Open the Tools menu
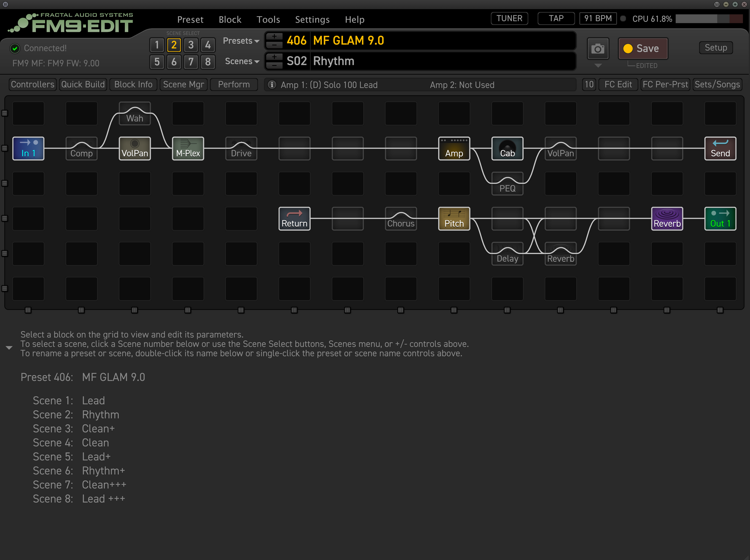Image resolution: width=750 pixels, height=560 pixels. click(268, 19)
